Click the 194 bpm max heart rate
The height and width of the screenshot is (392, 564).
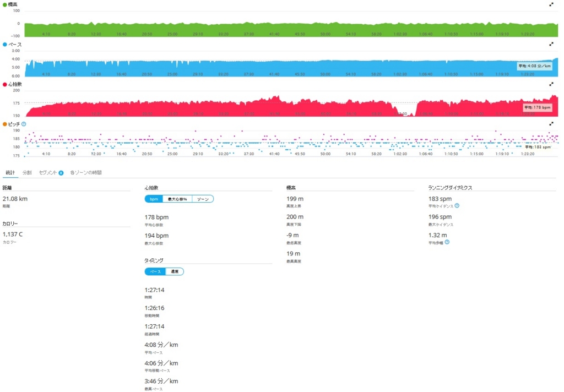click(x=156, y=236)
